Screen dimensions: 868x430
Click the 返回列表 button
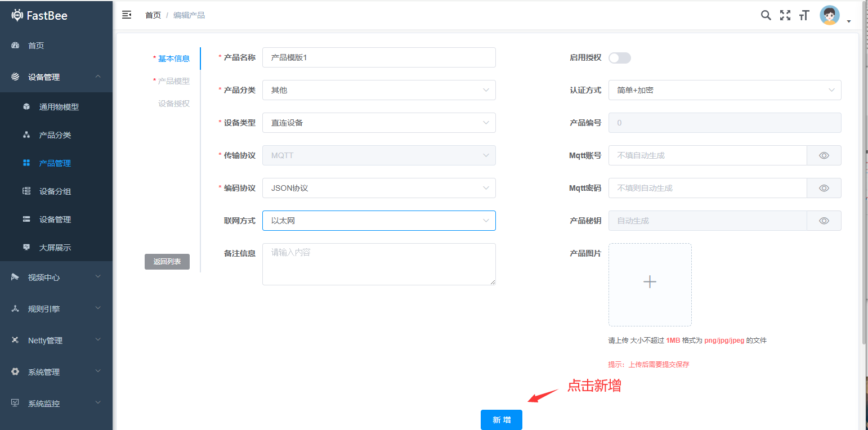tap(167, 262)
